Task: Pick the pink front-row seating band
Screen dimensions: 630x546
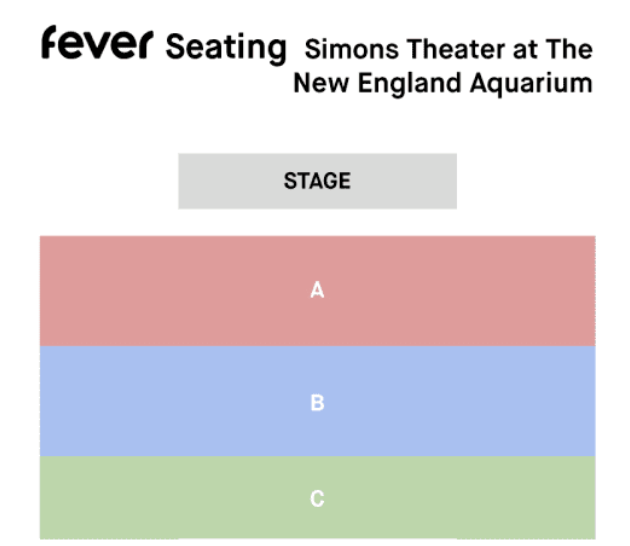Action: coord(317,291)
